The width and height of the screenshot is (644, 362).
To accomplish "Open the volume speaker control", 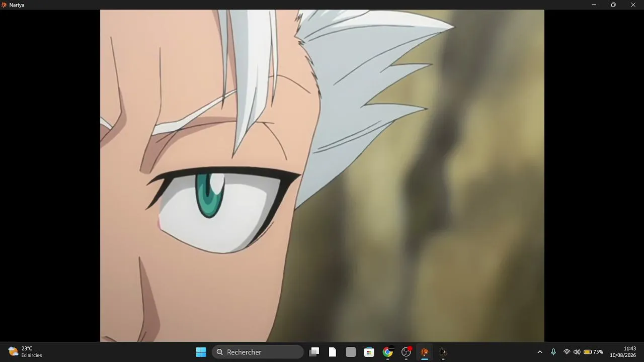I will point(577,352).
